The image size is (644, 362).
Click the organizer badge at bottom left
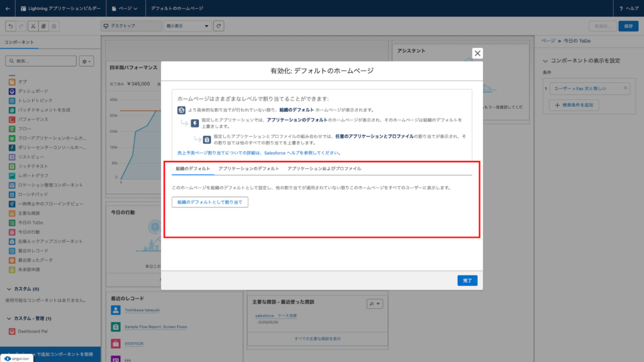(x=17, y=358)
